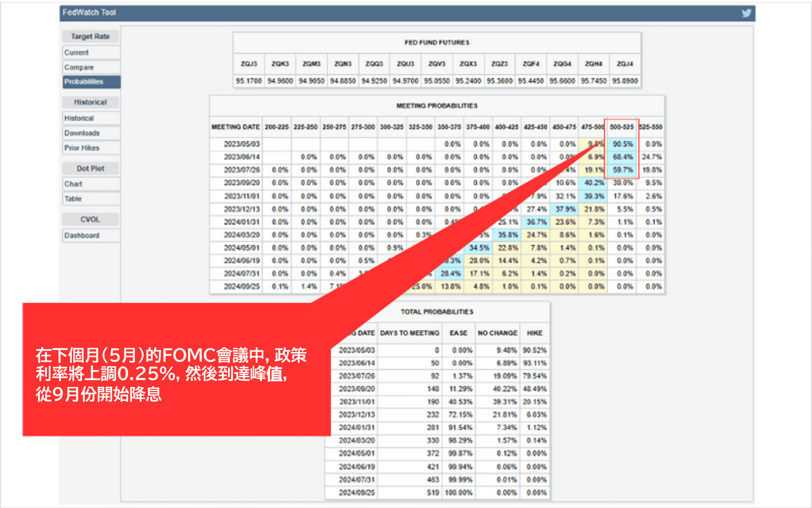Click the 68.4% probability cell

(622, 157)
